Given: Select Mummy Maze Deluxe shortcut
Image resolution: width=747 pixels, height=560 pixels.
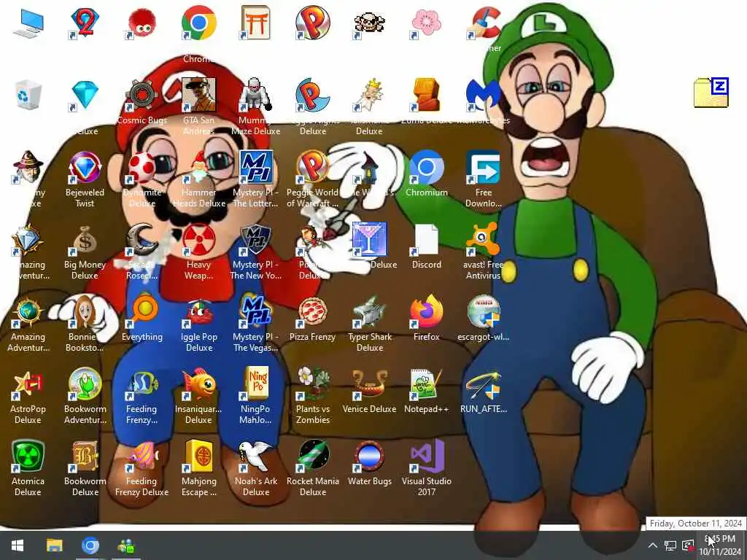Looking at the screenshot, I should click(255, 96).
